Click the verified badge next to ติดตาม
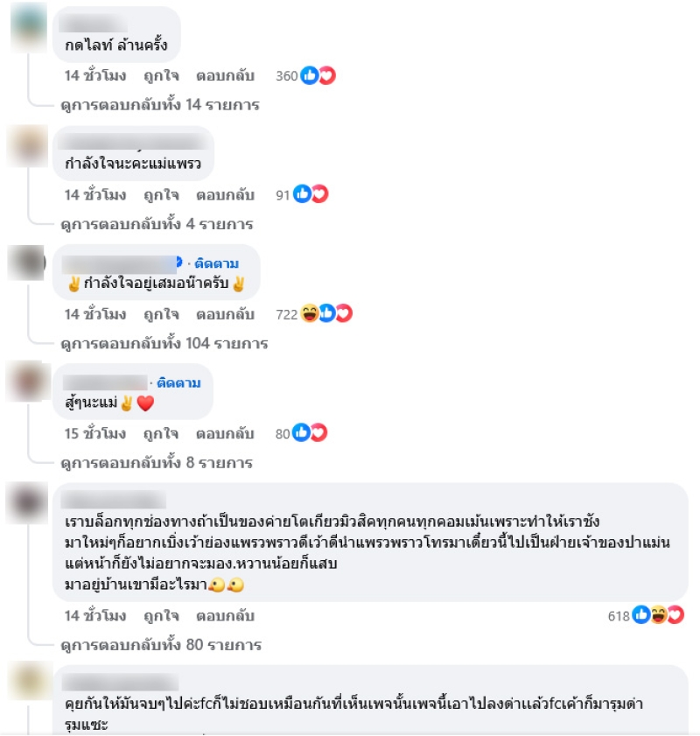This screenshot has width=700, height=736. pyautogui.click(x=178, y=262)
